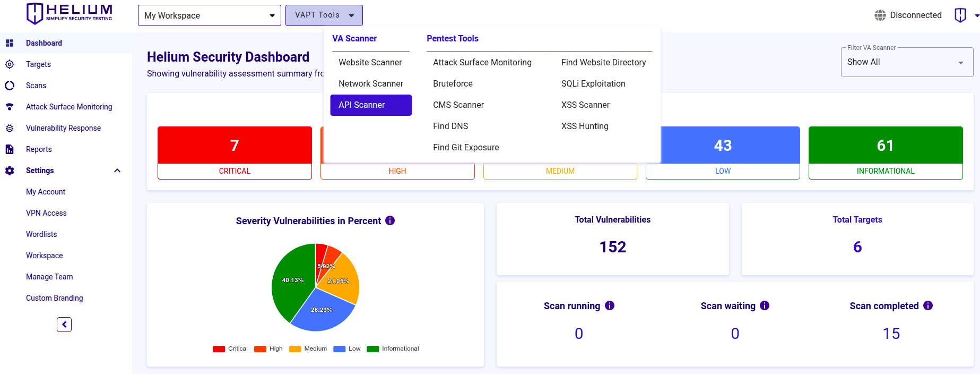The width and height of the screenshot is (980, 374).
Task: Click the HIGH severity label
Action: click(x=397, y=171)
